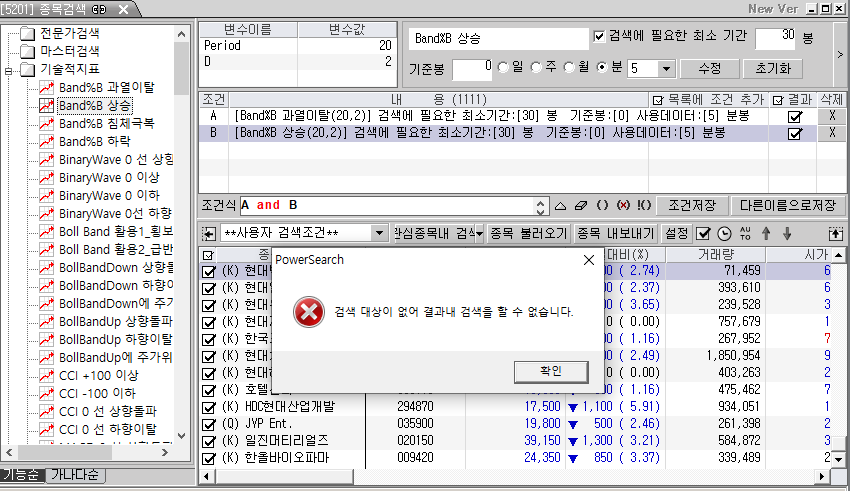The image size is (850, 491).
Task: Delete condition A with its X button
Action: tap(832, 116)
